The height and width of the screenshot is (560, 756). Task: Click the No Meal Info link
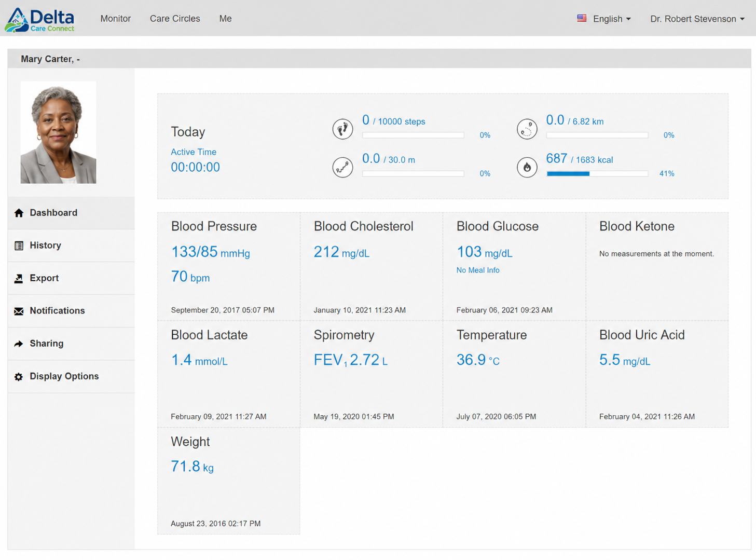click(x=478, y=270)
